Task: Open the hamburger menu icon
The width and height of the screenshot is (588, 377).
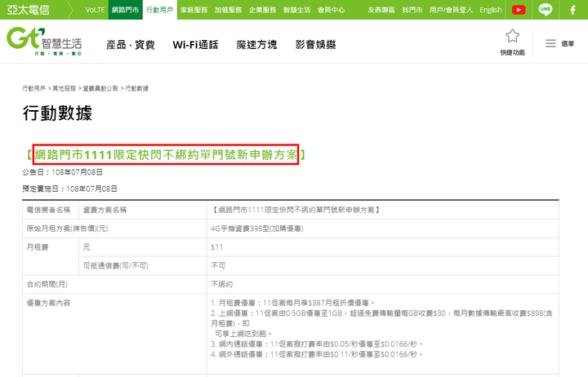Action: click(550, 43)
